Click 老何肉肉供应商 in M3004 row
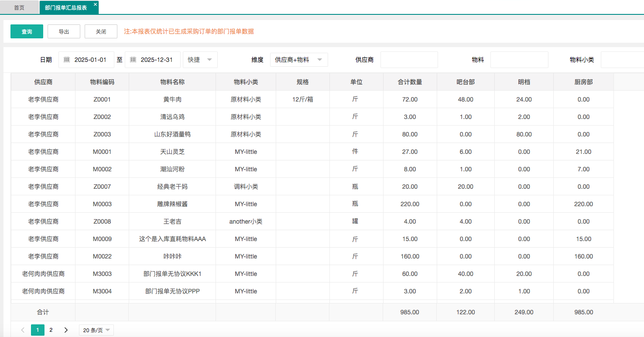This screenshot has height=337, width=644. (43, 291)
